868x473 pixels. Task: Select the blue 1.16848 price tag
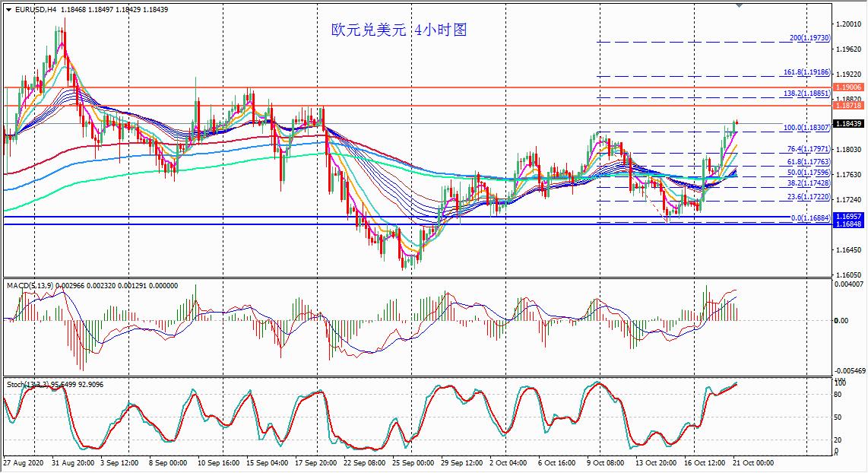848,225
